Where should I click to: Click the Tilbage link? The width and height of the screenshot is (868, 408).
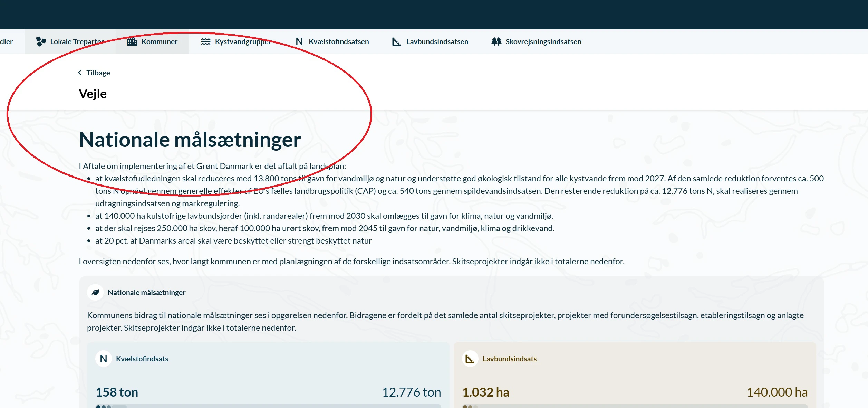click(x=98, y=73)
